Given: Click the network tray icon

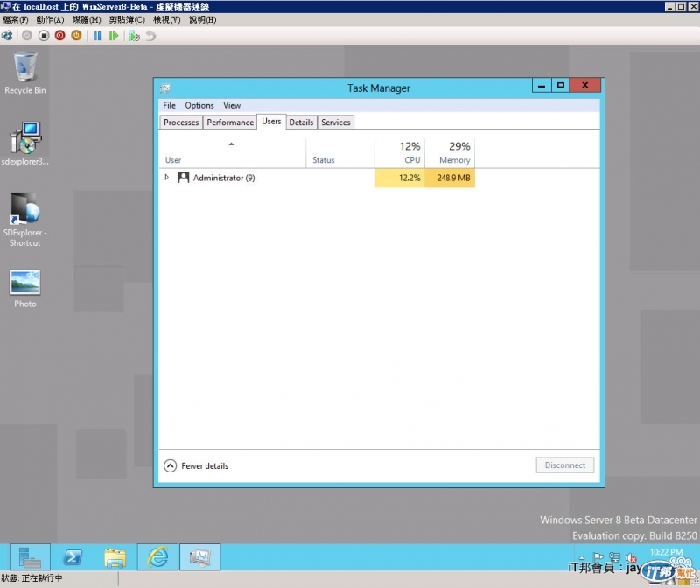Looking at the screenshot, I should point(615,557).
